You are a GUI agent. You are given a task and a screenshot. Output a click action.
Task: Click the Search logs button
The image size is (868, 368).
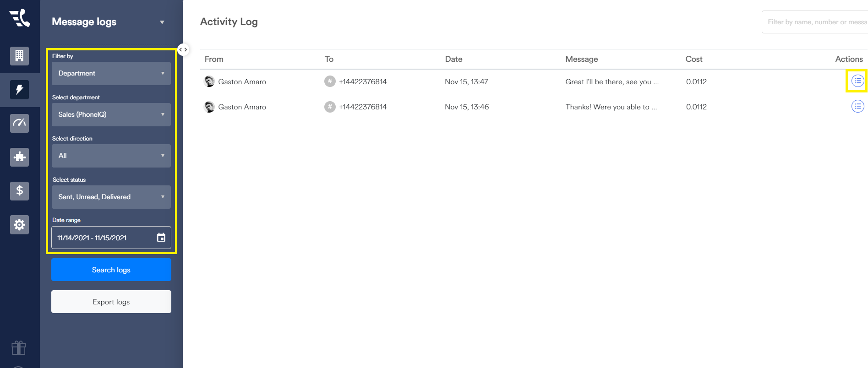coord(111,270)
